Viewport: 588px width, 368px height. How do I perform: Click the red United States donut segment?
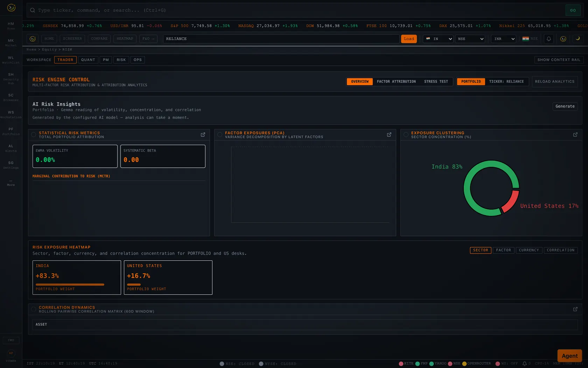[x=511, y=201]
